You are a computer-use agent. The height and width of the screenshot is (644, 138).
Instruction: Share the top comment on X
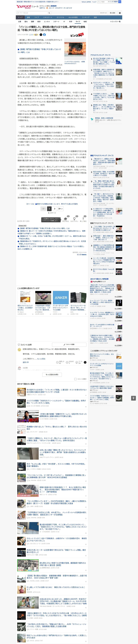click(85, 362)
